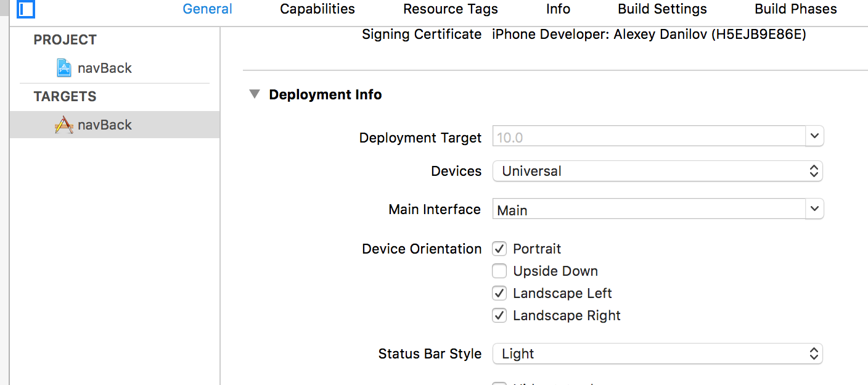The height and width of the screenshot is (385, 868).
Task: Open the Devices dropdown
Action: click(x=815, y=171)
